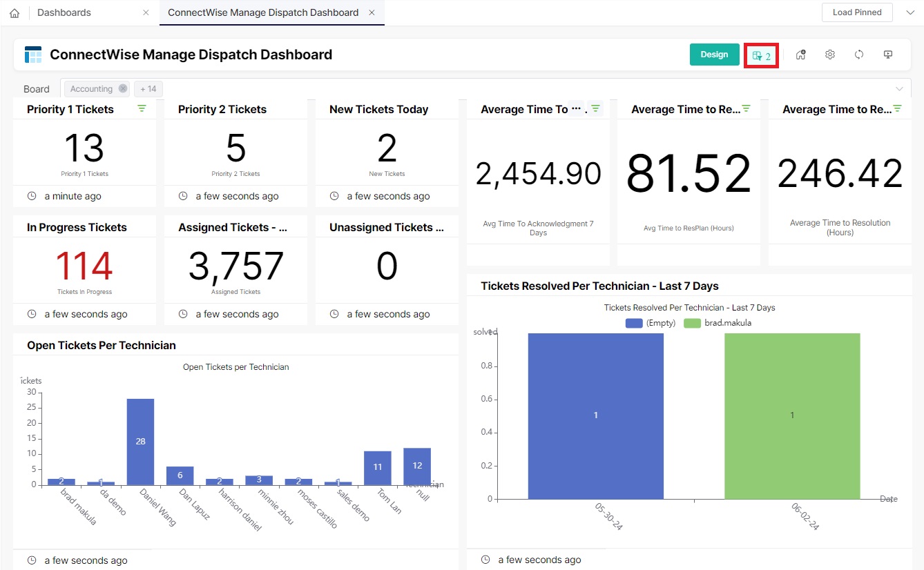The height and width of the screenshot is (570, 924).
Task: Click the Load Pinned button
Action: pos(856,12)
